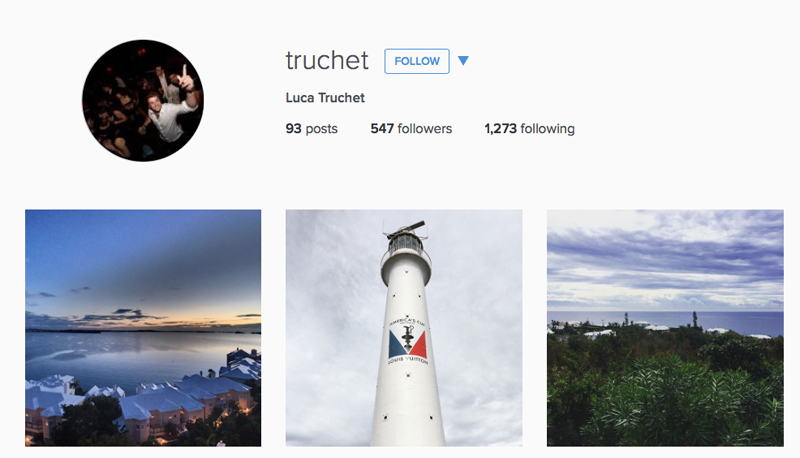Click the number 547 in stats

382,129
